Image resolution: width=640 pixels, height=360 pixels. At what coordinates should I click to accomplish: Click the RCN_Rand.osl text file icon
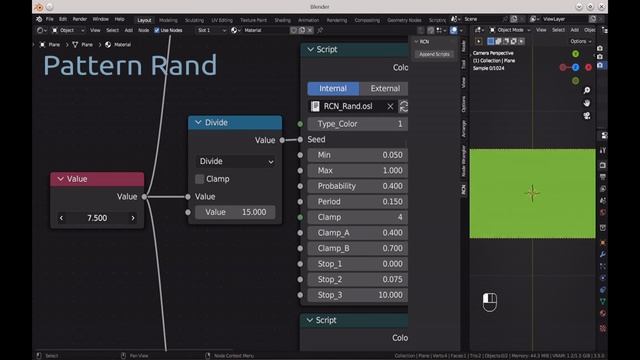pyautogui.click(x=315, y=107)
